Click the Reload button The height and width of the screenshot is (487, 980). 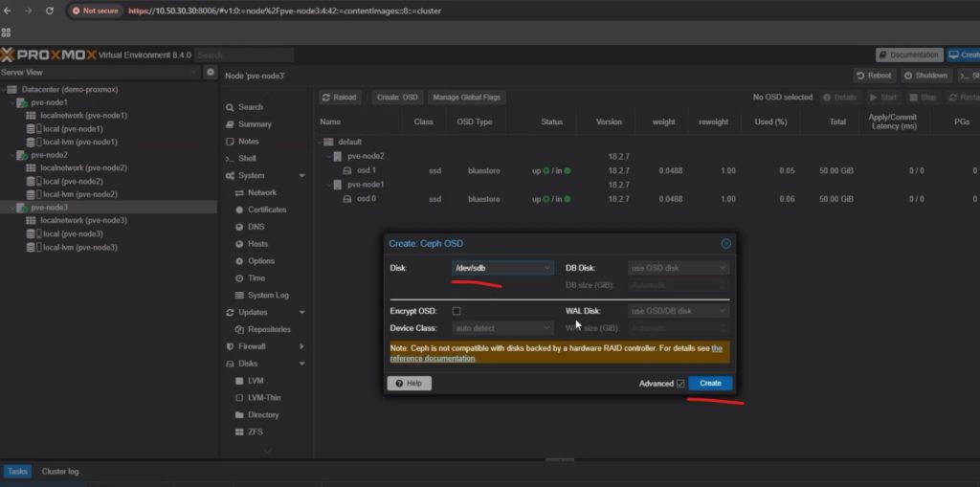pyautogui.click(x=339, y=98)
